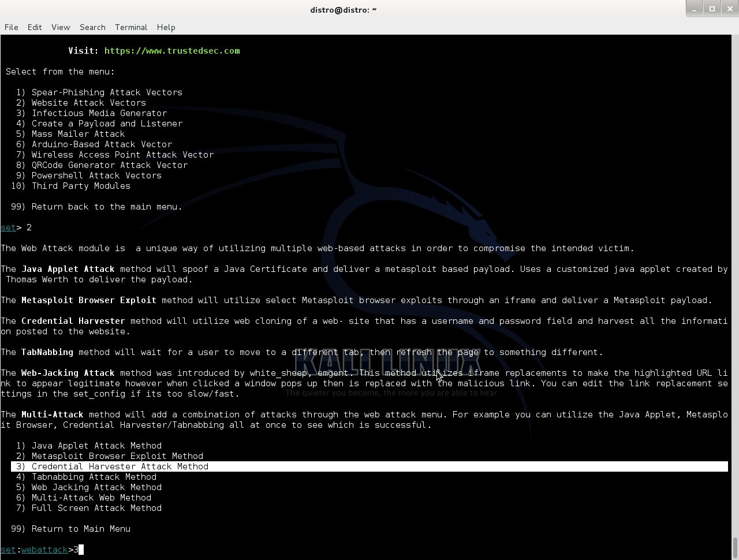The image size is (739, 560).
Task: Click 'Metasploit Browser Exploit Method' option
Action: point(110,456)
